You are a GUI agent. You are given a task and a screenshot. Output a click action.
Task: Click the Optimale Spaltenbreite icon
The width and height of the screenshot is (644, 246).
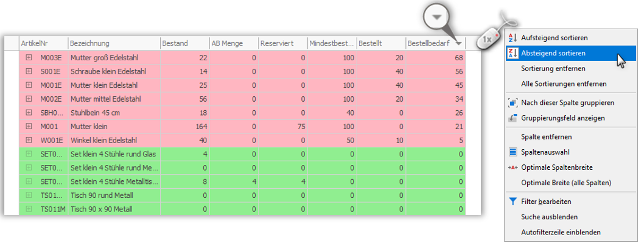(513, 167)
